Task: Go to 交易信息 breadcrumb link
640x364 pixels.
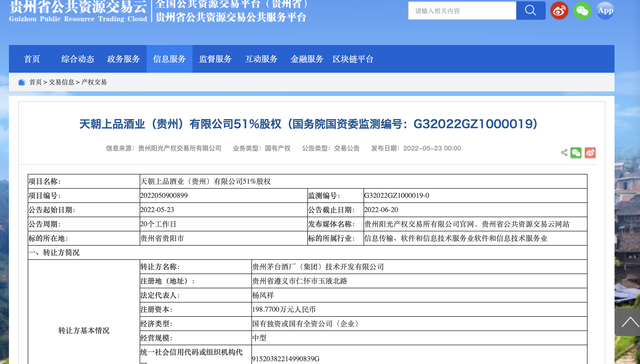Action: pyautogui.click(x=62, y=82)
